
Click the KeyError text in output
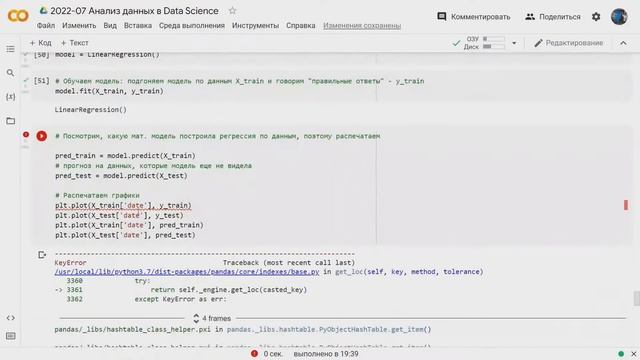[70, 263]
